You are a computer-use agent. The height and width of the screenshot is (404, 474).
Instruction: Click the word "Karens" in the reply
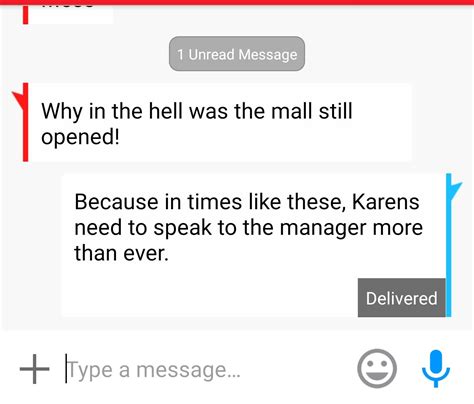point(386,202)
